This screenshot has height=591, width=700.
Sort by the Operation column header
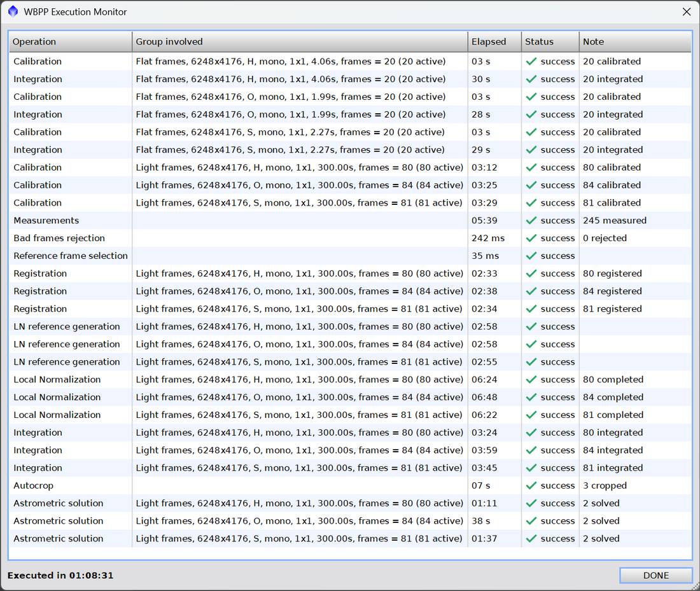70,41
